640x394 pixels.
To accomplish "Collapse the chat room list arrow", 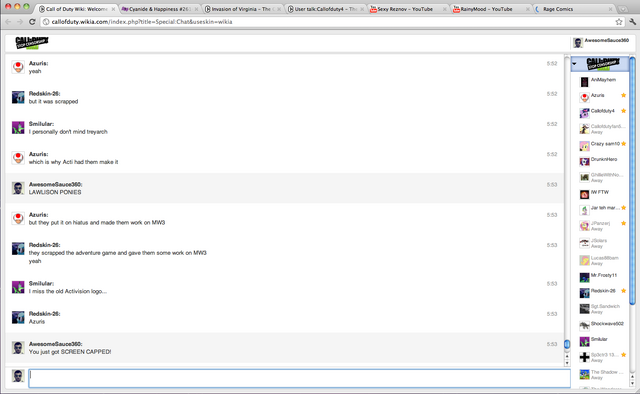I will point(575,64).
